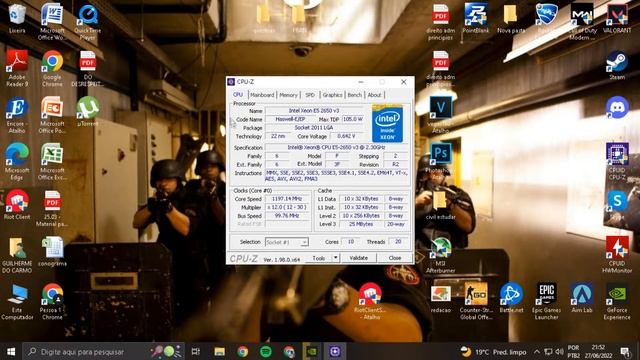The height and width of the screenshot is (360, 640).
Task: Open the notification center icon
Action: [x=625, y=351]
